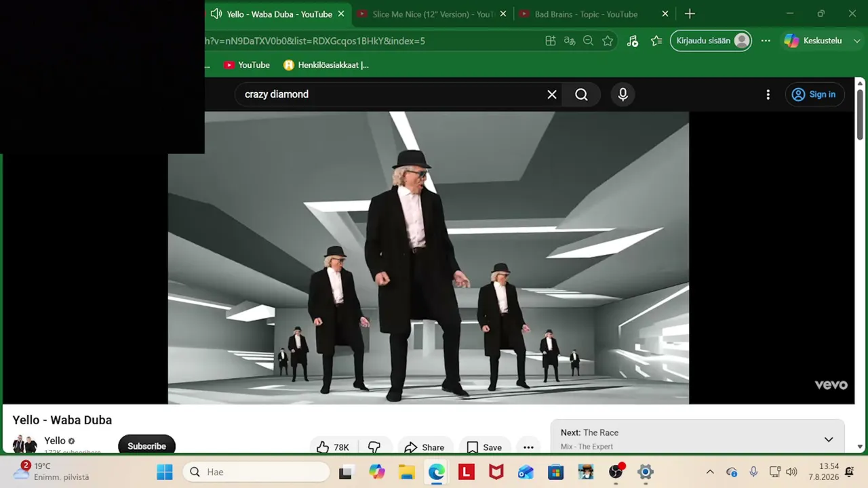868x488 pixels.
Task: Open File Explorer from the taskbar
Action: click(x=406, y=472)
